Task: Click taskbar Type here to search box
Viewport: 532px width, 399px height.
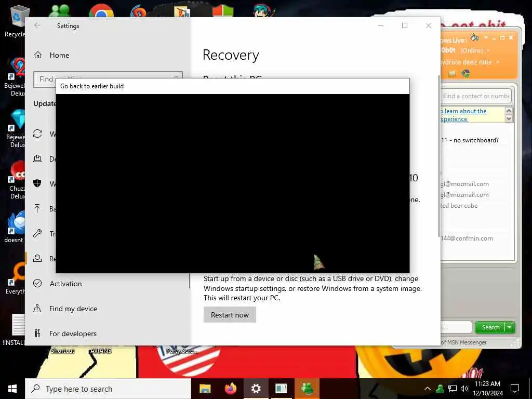Action: [x=108, y=389]
